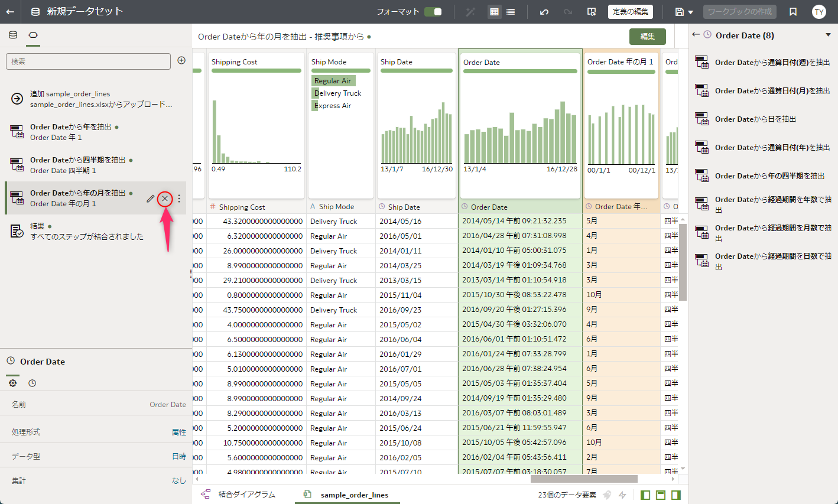Click icon beside Order Dateから年の四半期を抽出
The height and width of the screenshot is (504, 838).
coord(701,175)
